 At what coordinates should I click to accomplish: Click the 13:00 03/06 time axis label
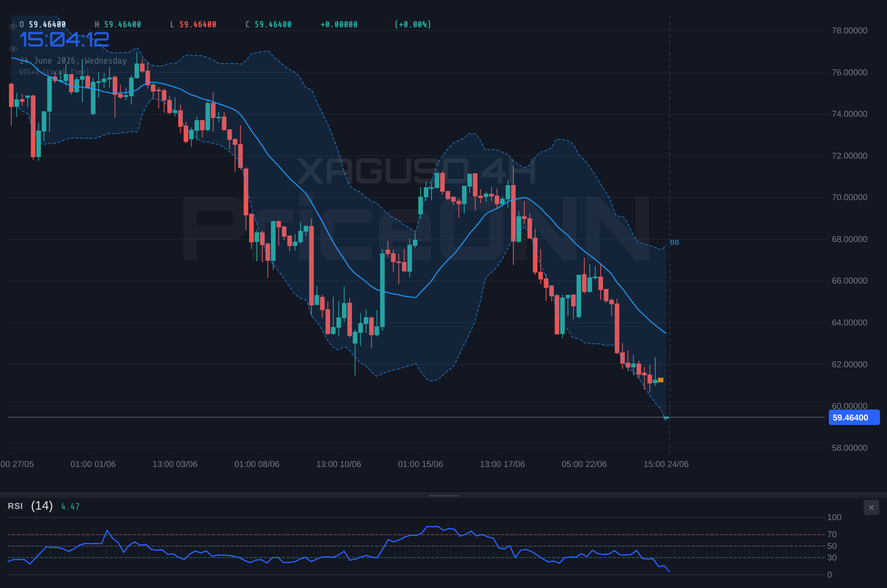pyautogui.click(x=175, y=464)
